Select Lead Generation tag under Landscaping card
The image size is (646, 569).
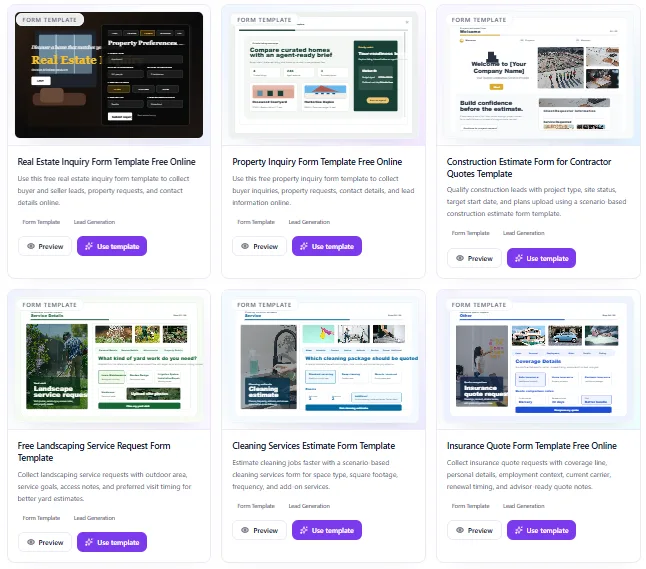pyautogui.click(x=94, y=518)
